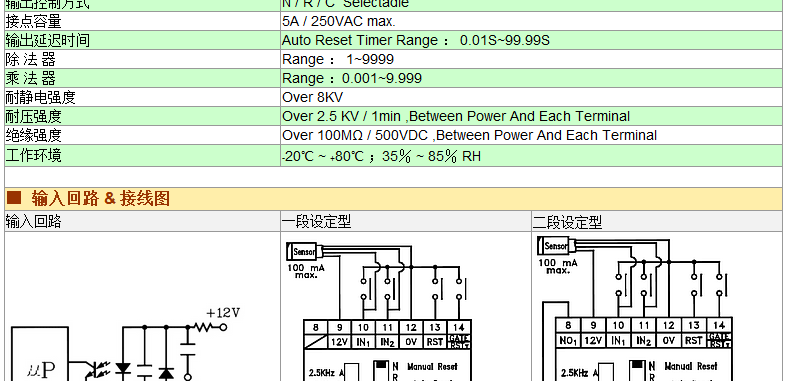This screenshot has height=381, width=787.
Task: Click the 输入回路 & 接线图 section heading
Action: tap(100, 199)
